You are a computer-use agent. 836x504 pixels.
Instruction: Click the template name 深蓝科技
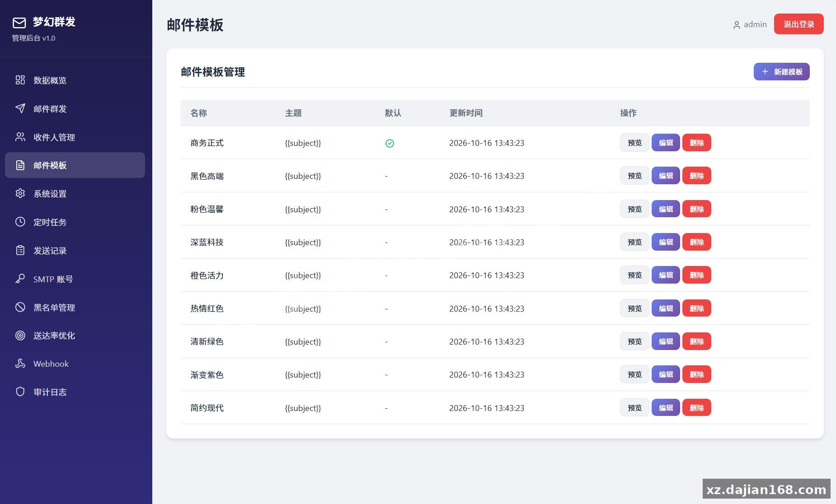tap(207, 242)
